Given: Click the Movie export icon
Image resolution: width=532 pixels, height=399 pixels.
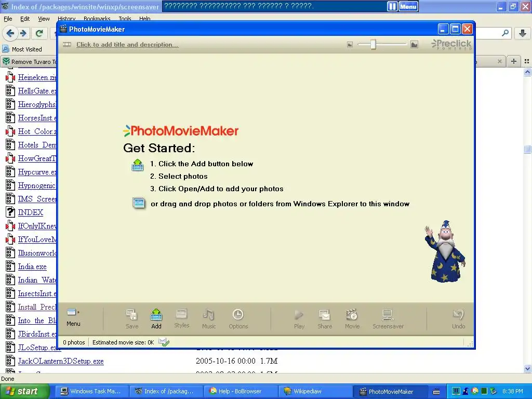Looking at the screenshot, I should [352, 319].
